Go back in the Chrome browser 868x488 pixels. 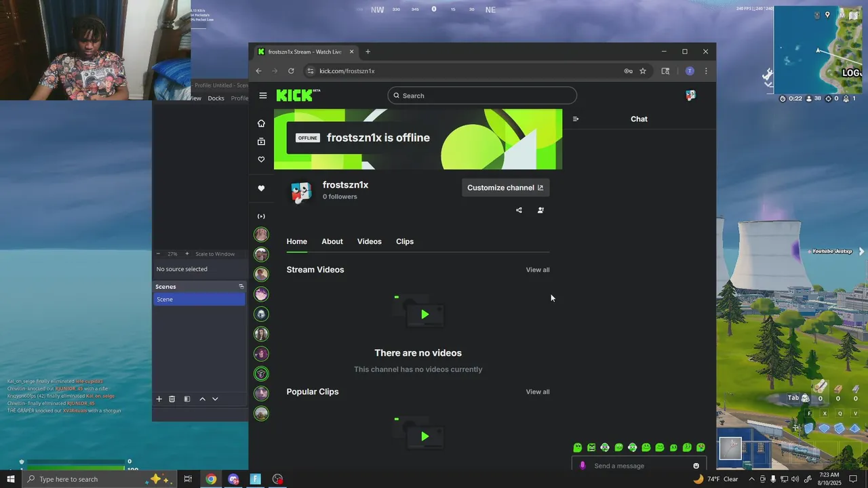[x=258, y=70]
